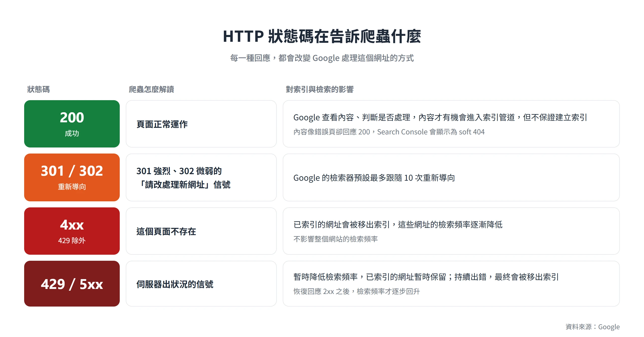Viewport: 644px width, 337px height.
Task: Click the green '200 成功' status card
Action: point(72,124)
